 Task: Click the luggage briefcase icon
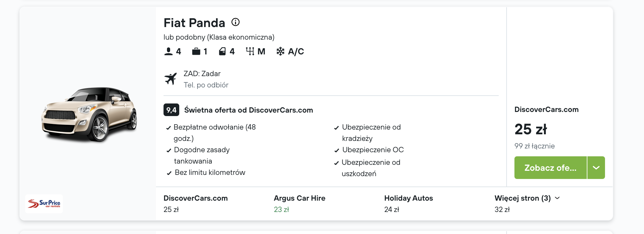tap(196, 51)
